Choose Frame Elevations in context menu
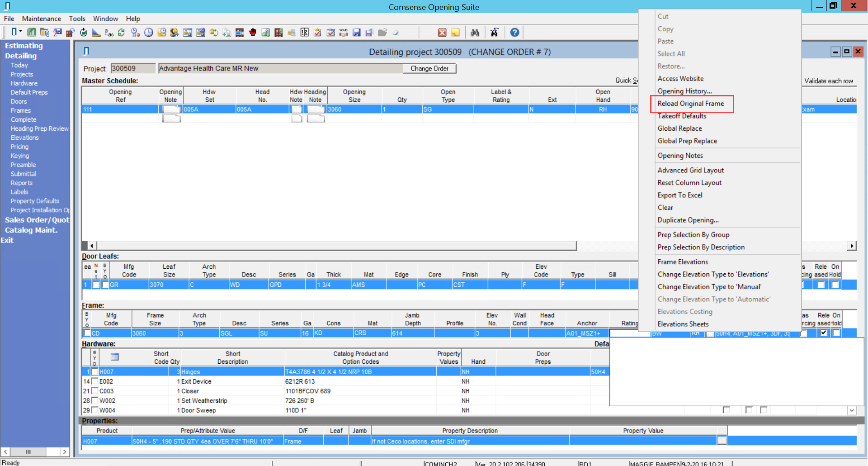This screenshot has width=868, height=466. [683, 262]
